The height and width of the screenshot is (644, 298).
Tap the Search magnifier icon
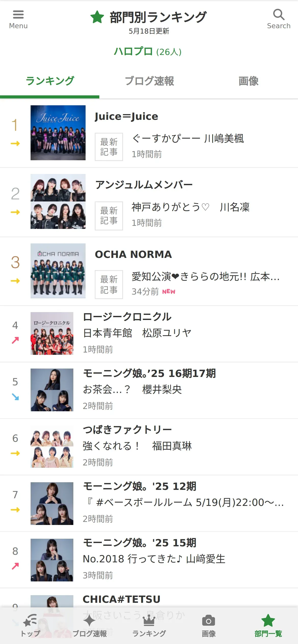[279, 15]
